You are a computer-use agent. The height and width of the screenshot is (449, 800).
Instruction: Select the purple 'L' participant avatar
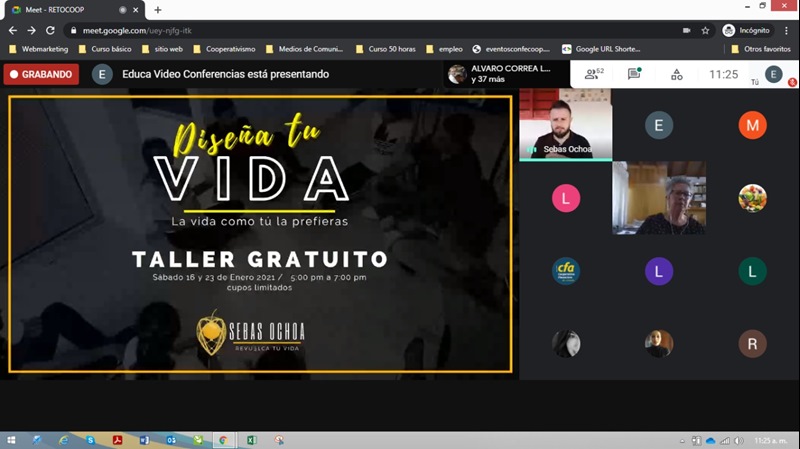pos(659,271)
